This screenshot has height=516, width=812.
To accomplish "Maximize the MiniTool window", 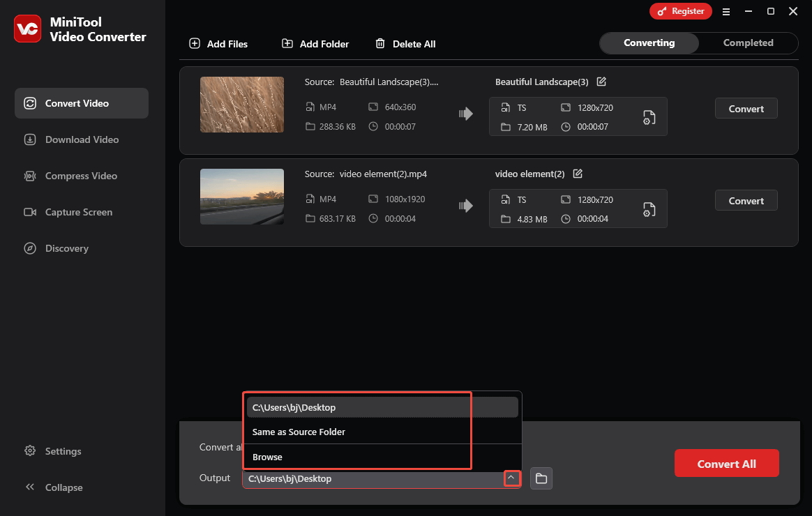I will point(771,11).
